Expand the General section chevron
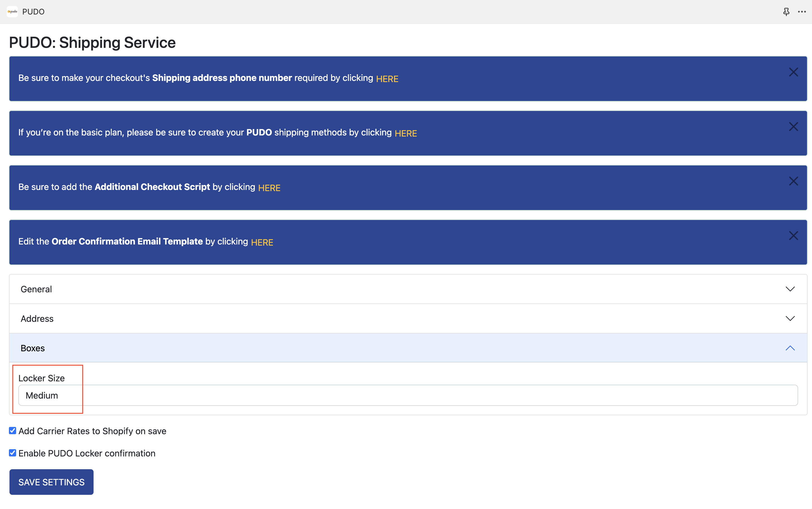Viewport: 812px width, 509px height. [x=790, y=289]
